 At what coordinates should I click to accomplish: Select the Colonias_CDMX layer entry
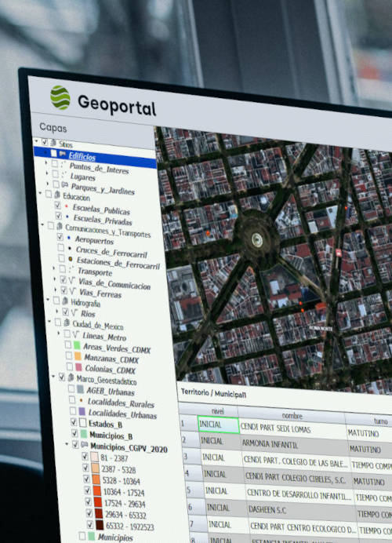(x=110, y=370)
